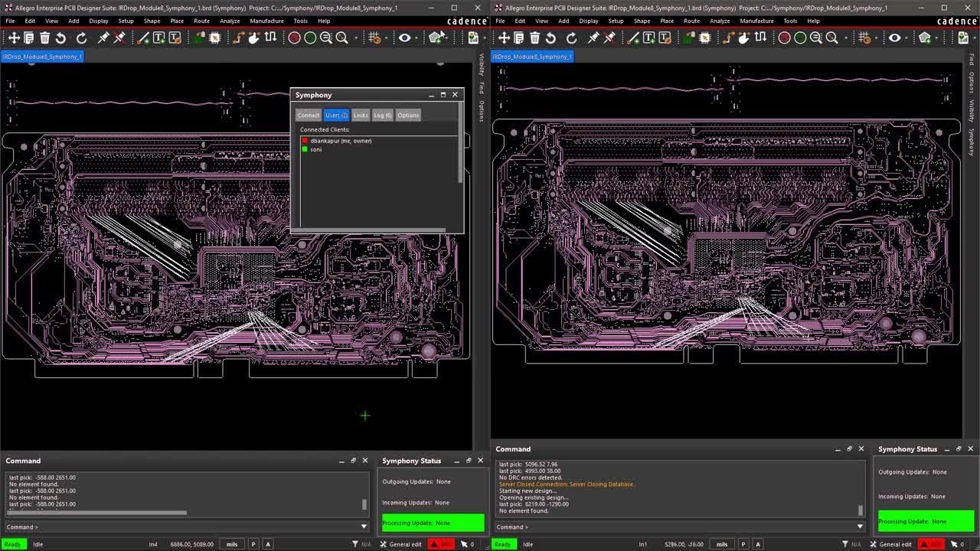980x551 pixels.
Task: Switch to Connect tab in Symphony dialog
Action: point(309,115)
